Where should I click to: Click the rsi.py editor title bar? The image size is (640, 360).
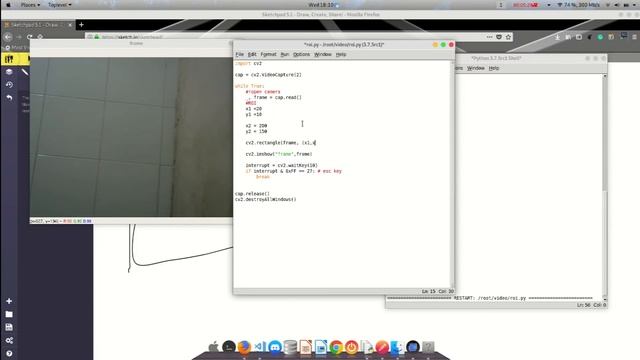344,44
